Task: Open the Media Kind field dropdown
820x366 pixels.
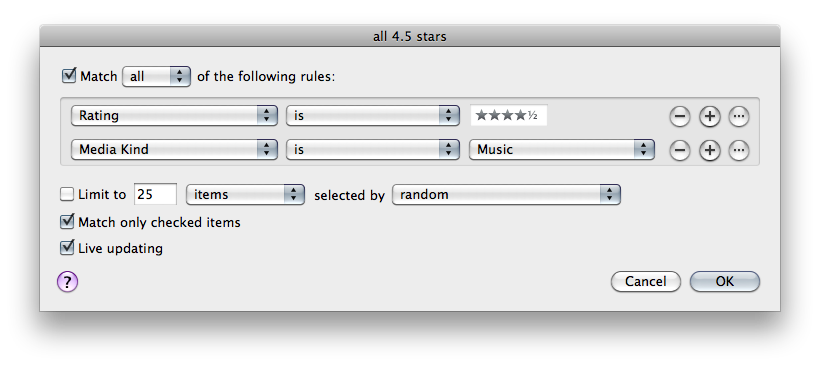Action: point(174,150)
